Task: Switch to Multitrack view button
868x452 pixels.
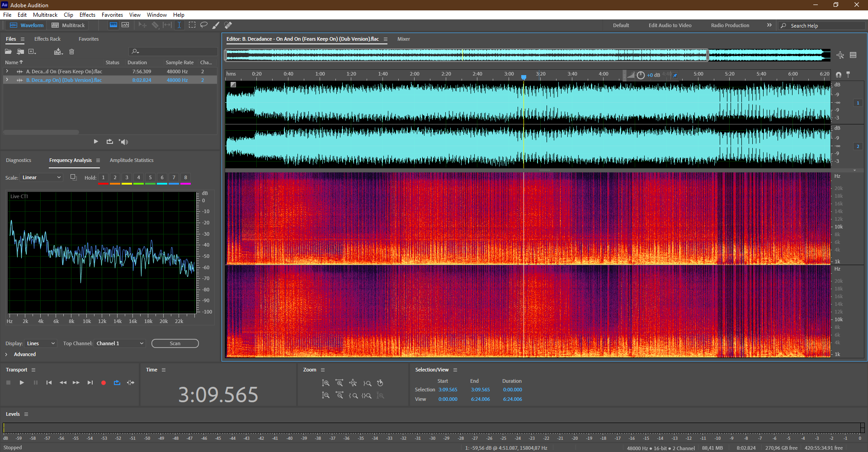Action: pyautogui.click(x=68, y=25)
